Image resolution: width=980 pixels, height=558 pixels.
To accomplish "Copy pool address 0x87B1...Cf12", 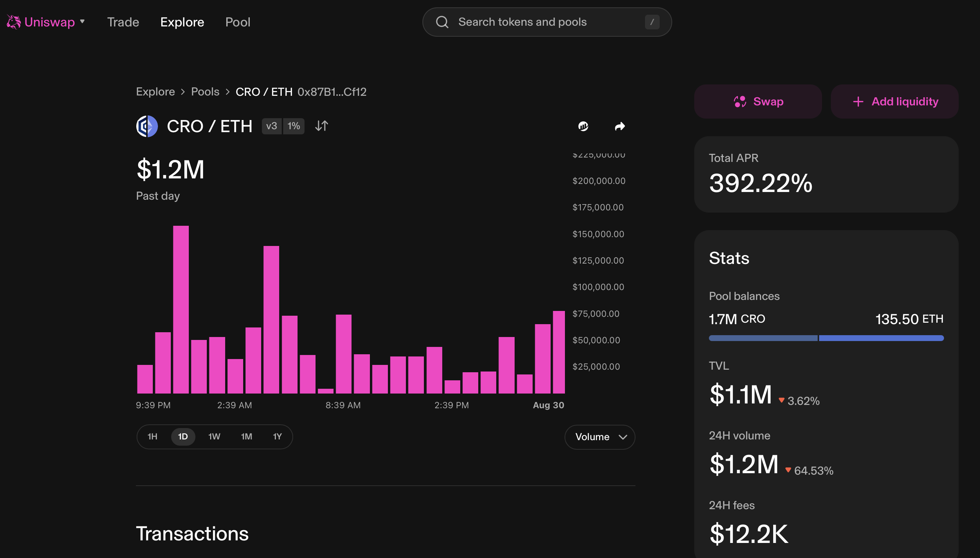I will click(x=332, y=92).
